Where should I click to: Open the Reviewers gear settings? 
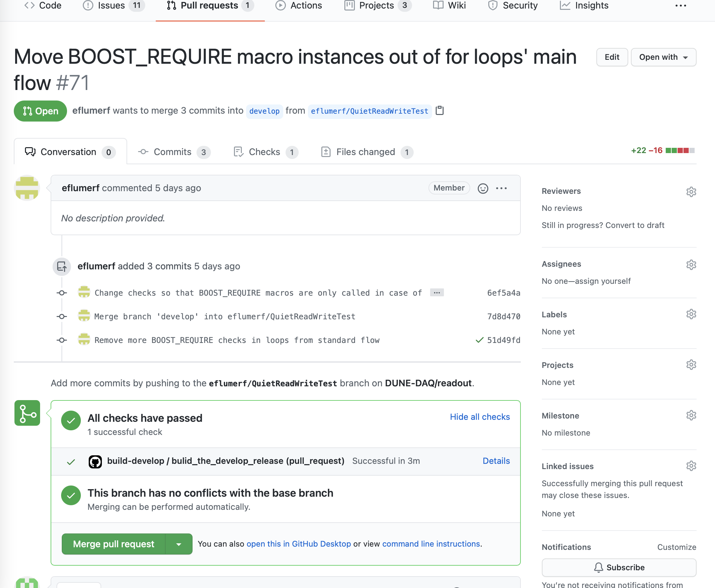(x=691, y=192)
